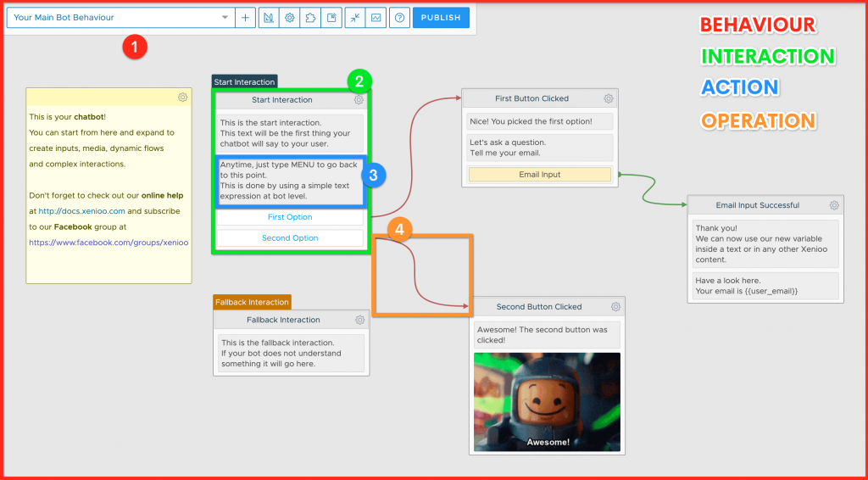Screen dimensions: 868x480
Task: Open bot settings gear in toolbar
Action: pos(289,18)
